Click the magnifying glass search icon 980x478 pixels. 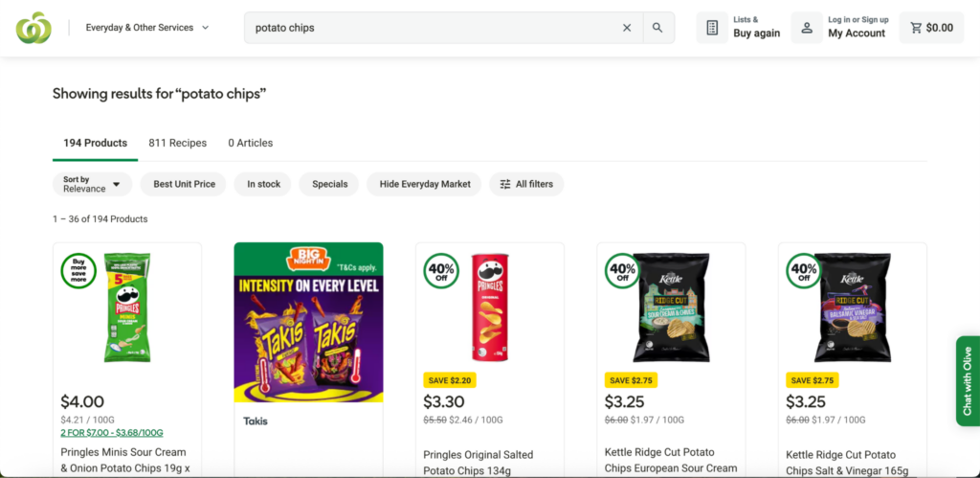pyautogui.click(x=657, y=28)
